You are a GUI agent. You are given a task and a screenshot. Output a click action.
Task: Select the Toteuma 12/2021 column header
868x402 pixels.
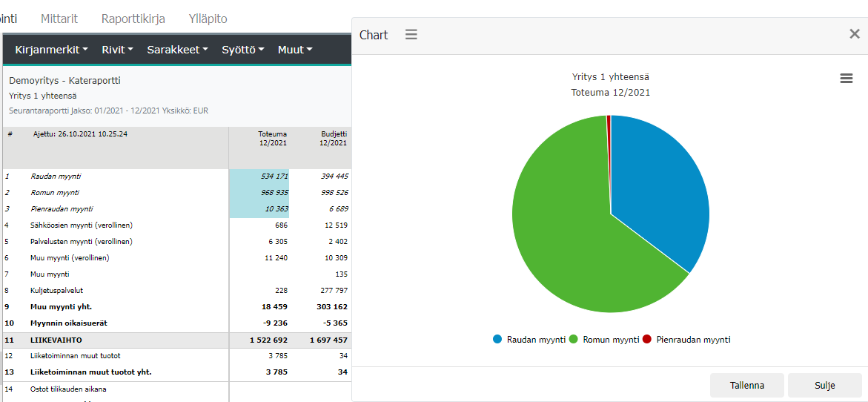tap(272, 139)
